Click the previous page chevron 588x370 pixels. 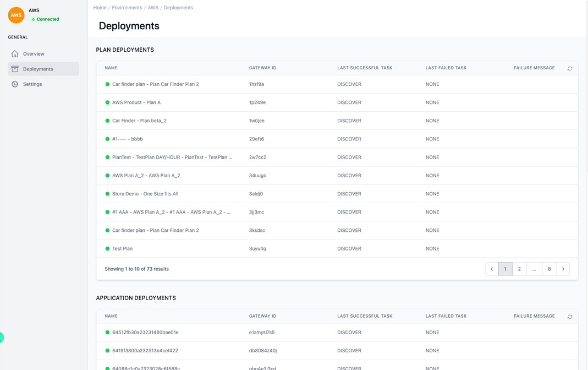491,269
